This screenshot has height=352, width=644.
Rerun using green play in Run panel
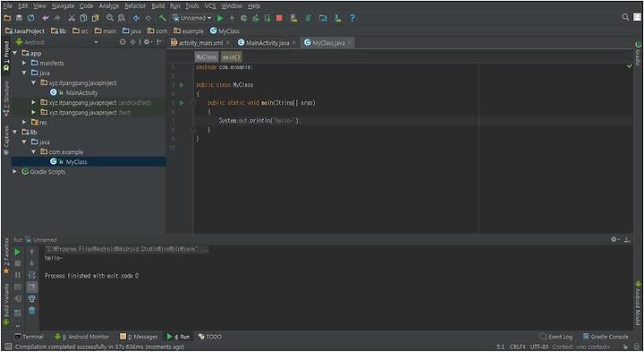18,252
